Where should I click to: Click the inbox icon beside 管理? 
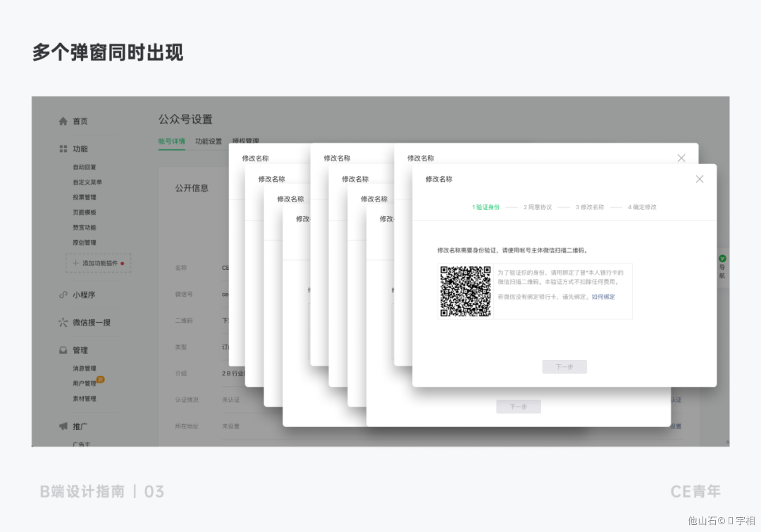(63, 350)
